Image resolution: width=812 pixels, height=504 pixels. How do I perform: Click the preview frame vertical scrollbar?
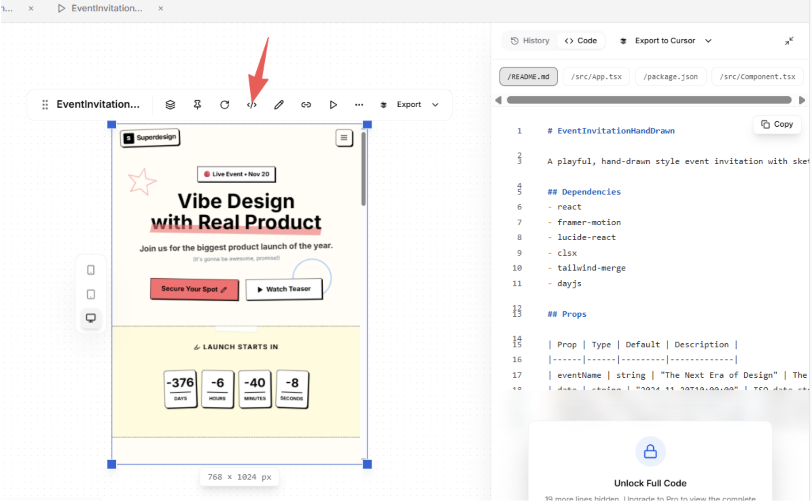click(x=363, y=168)
